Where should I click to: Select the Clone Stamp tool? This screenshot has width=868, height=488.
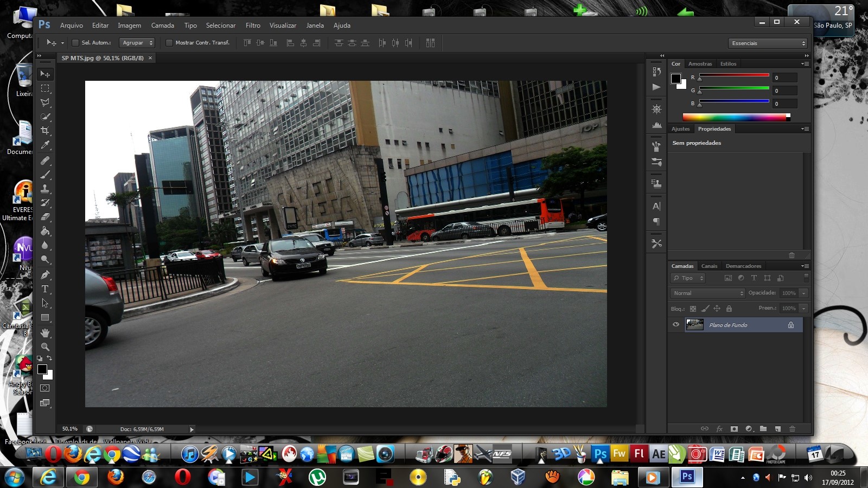point(45,189)
